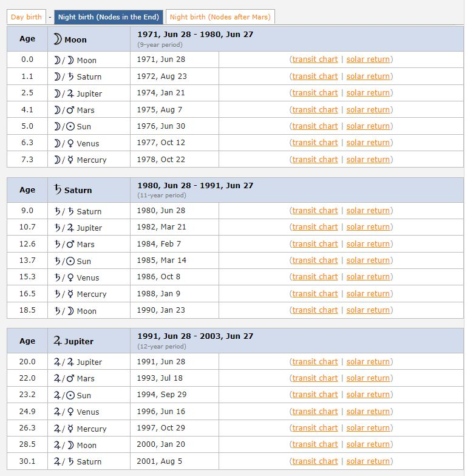Open transit chart for 1971, Jun 28
This screenshot has height=476, width=473.
[315, 59]
